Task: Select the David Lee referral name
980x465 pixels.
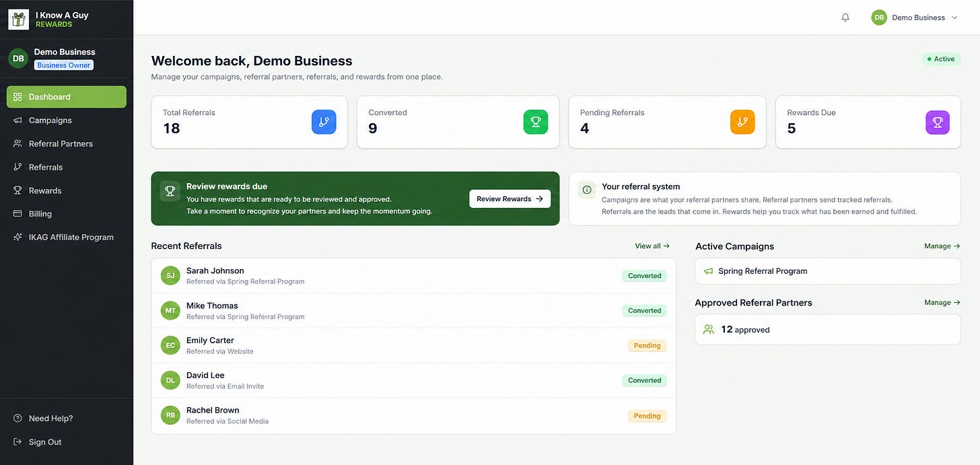Action: pos(205,375)
